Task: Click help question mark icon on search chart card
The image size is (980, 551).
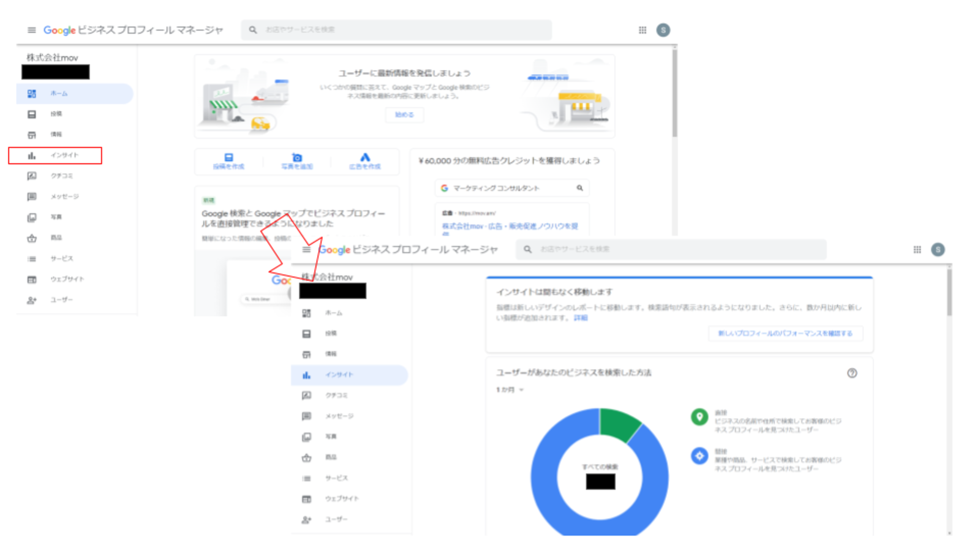Action: pyautogui.click(x=852, y=373)
